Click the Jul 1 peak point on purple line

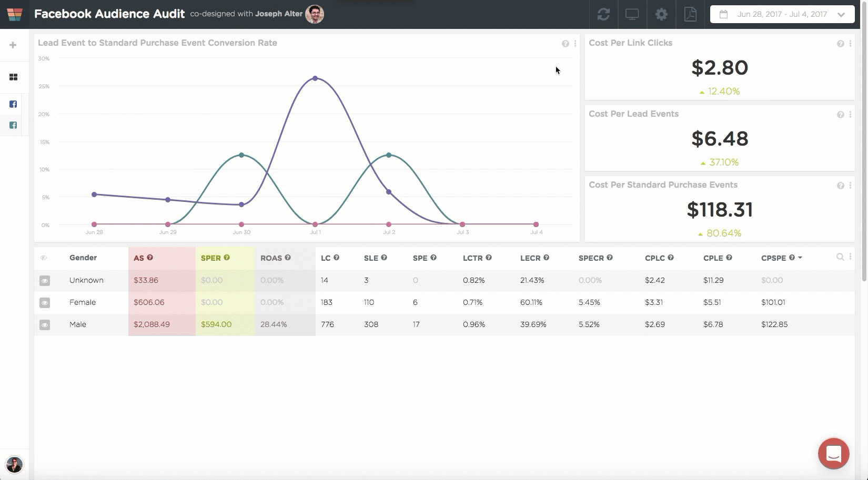click(x=315, y=78)
